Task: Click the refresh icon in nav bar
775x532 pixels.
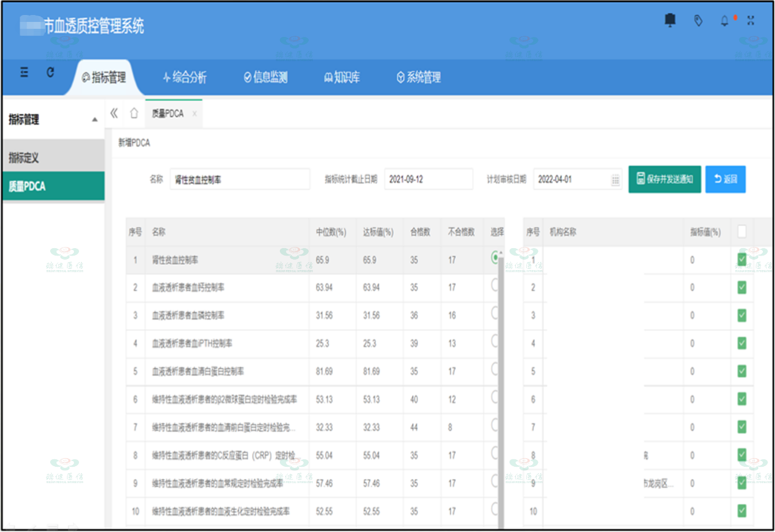Action: click(50, 72)
